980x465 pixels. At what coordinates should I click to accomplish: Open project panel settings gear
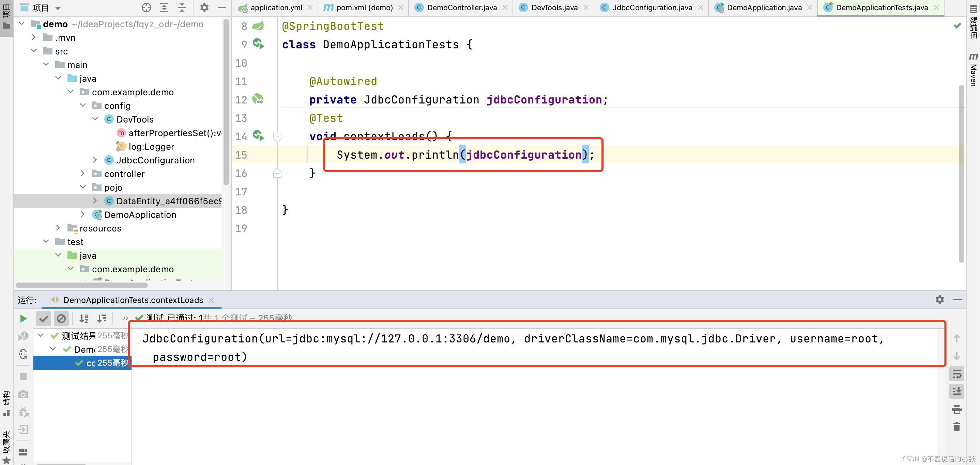tap(204, 7)
